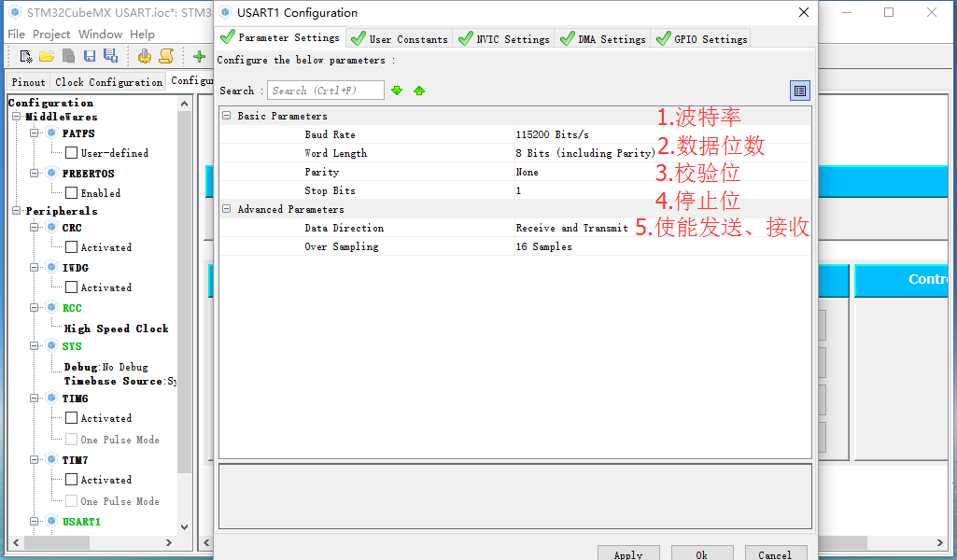The height and width of the screenshot is (560, 957).
Task: Click the New Project toolbar icon
Action: 26,57
